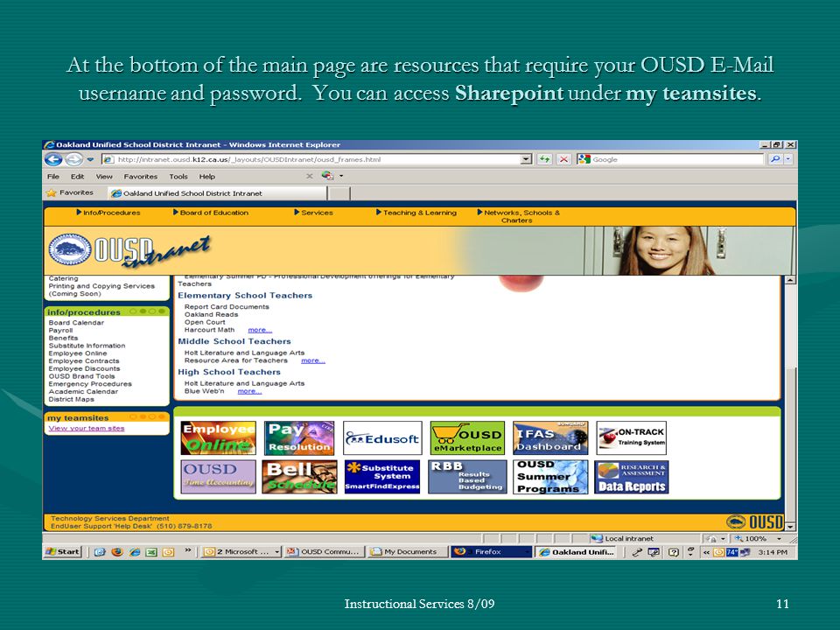
Task: Click the OUSD intranet logo
Action: (129, 250)
